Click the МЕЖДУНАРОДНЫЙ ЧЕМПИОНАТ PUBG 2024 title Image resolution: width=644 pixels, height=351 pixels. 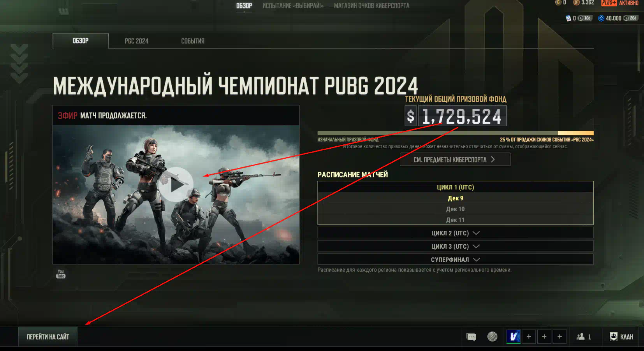[x=235, y=86]
